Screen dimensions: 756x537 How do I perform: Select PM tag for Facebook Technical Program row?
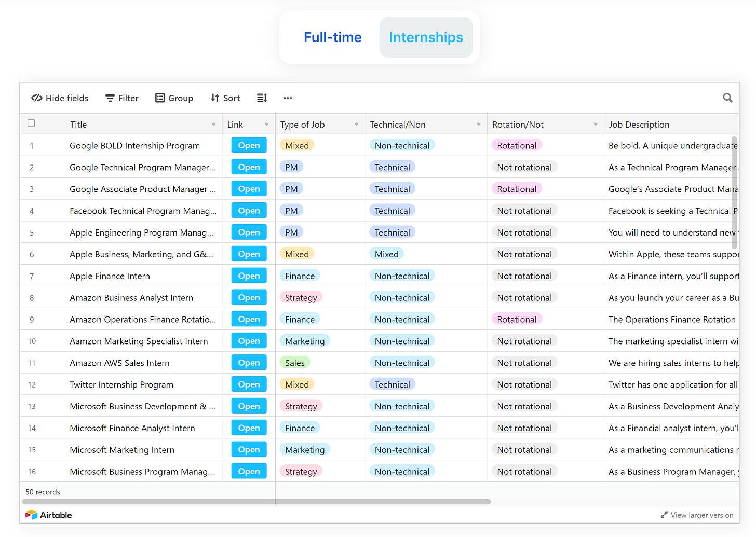pos(291,211)
